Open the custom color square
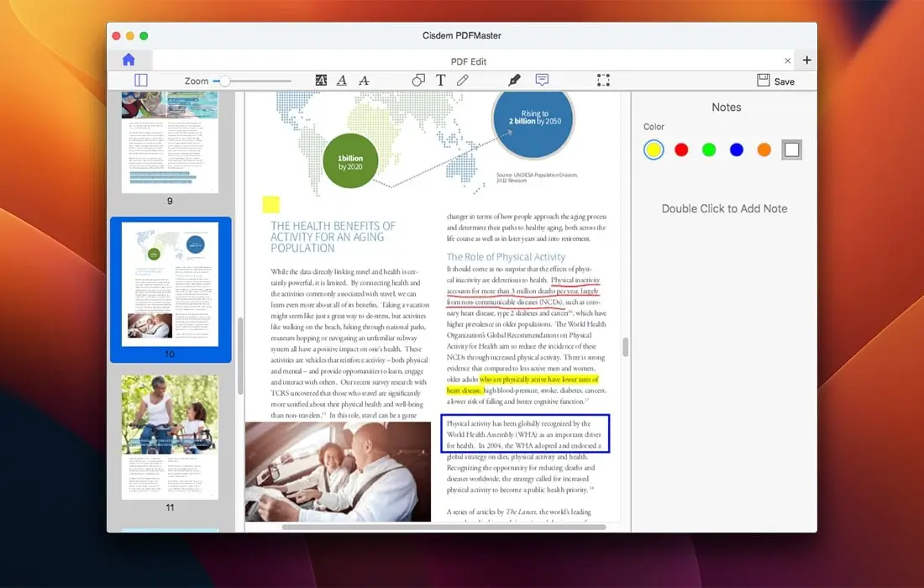 pos(792,150)
